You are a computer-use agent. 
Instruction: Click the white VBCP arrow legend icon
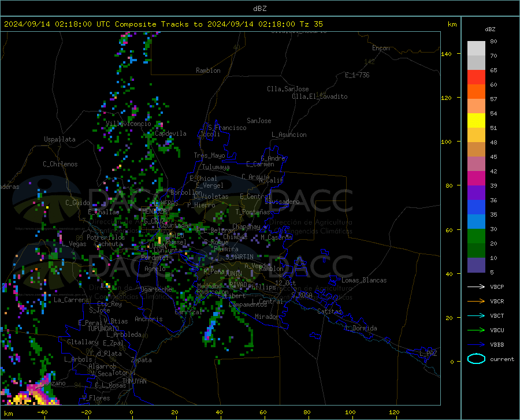click(476, 287)
